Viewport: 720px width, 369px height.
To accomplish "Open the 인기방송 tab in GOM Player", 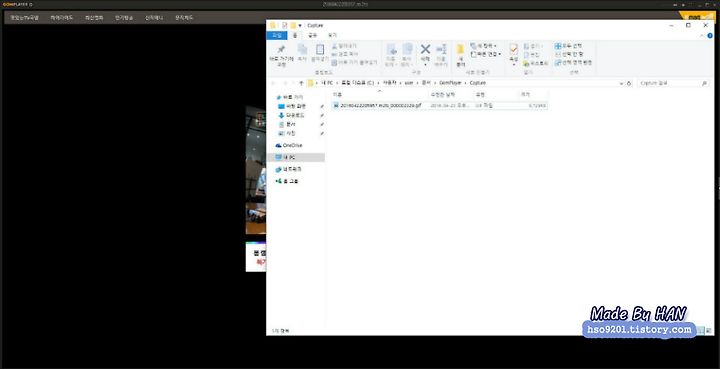I will click(x=124, y=18).
